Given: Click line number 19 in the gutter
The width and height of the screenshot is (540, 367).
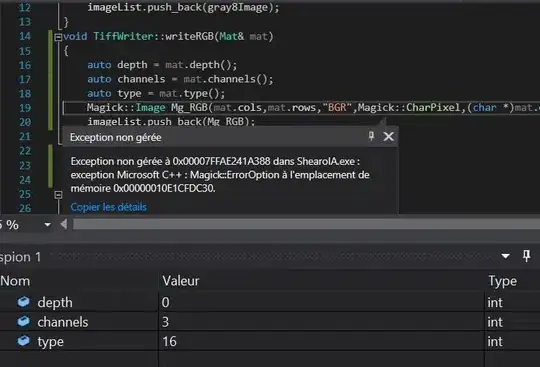Looking at the screenshot, I should tap(25, 108).
